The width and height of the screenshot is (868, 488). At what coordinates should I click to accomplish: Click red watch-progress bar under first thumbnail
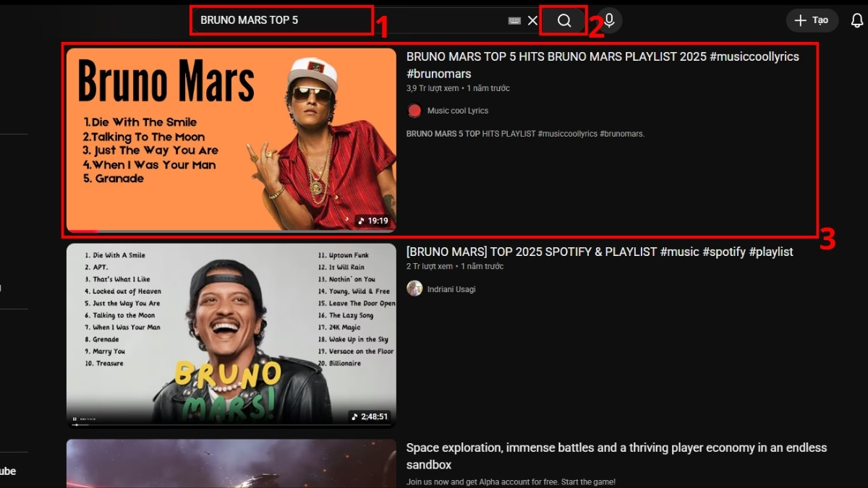coord(82,231)
